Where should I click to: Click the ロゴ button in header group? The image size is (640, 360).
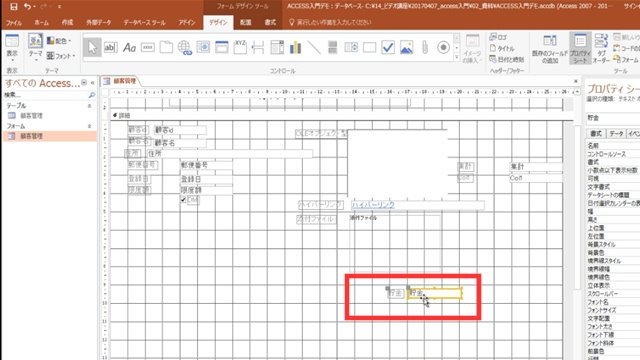coord(498,37)
